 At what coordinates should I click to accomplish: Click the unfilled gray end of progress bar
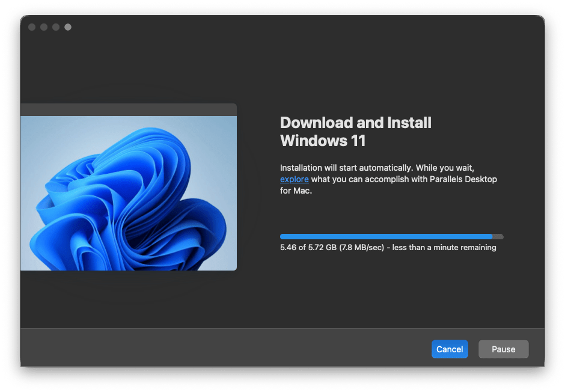click(x=498, y=236)
